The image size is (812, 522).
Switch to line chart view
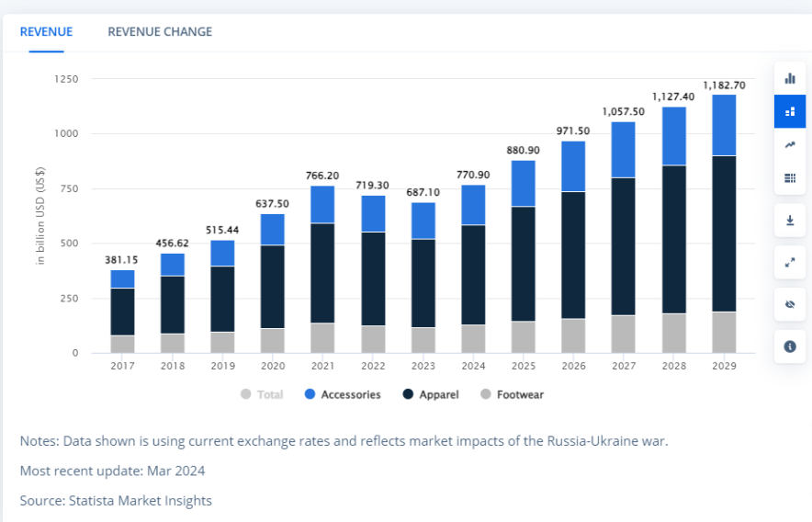click(789, 145)
